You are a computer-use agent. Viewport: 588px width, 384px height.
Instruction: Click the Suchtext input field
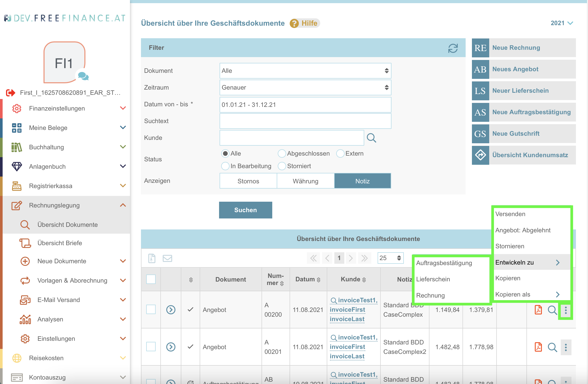click(305, 121)
